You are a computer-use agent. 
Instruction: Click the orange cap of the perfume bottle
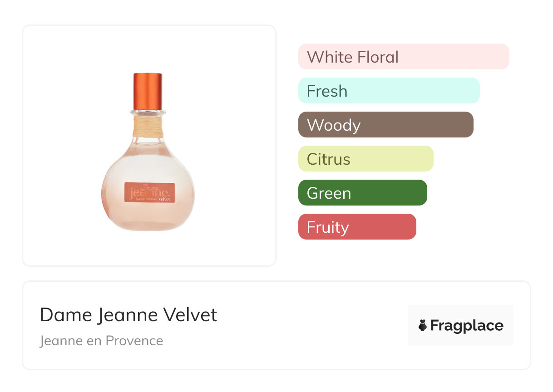(148, 91)
